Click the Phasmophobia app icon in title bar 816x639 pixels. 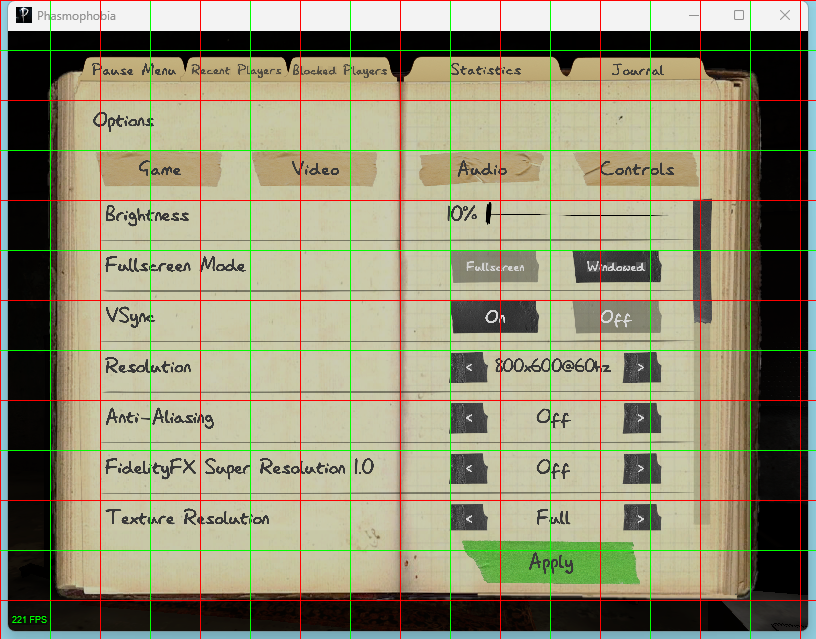pos(24,16)
